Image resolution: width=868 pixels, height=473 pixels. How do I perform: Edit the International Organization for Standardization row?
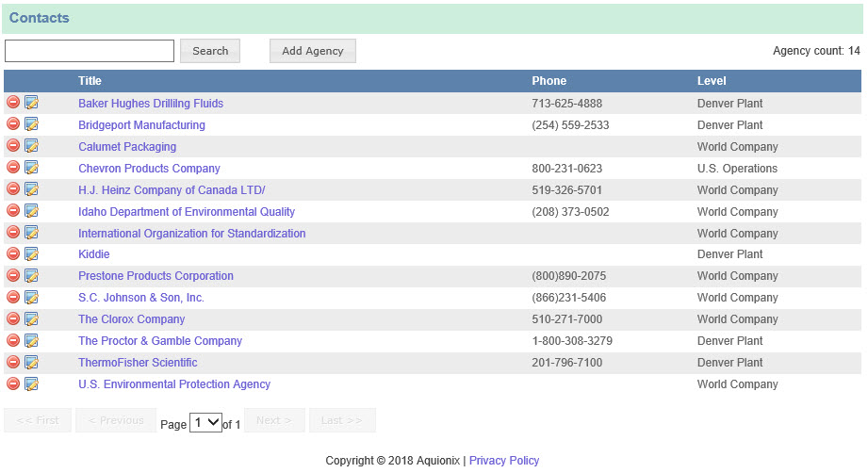pos(31,232)
